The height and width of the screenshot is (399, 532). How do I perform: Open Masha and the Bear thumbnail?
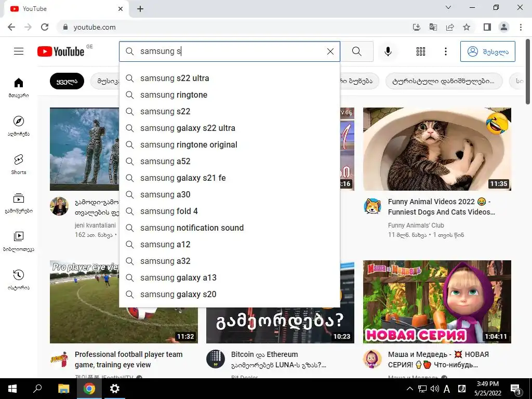tap(437, 302)
